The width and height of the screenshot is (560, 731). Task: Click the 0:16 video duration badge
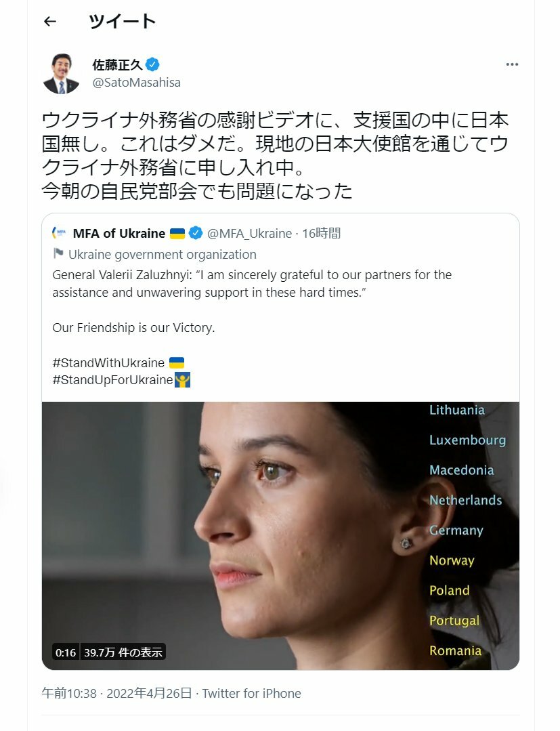point(65,652)
